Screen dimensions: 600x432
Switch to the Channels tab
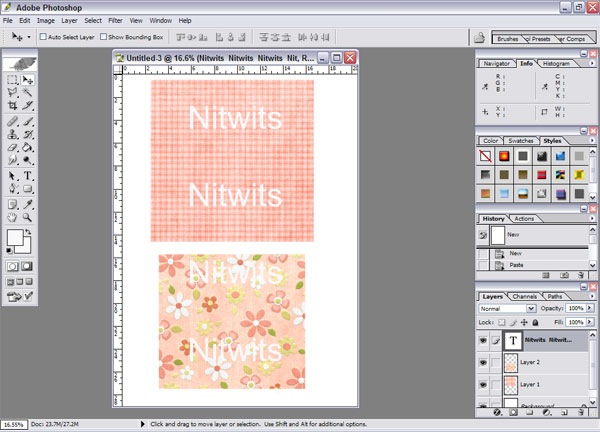tap(524, 296)
